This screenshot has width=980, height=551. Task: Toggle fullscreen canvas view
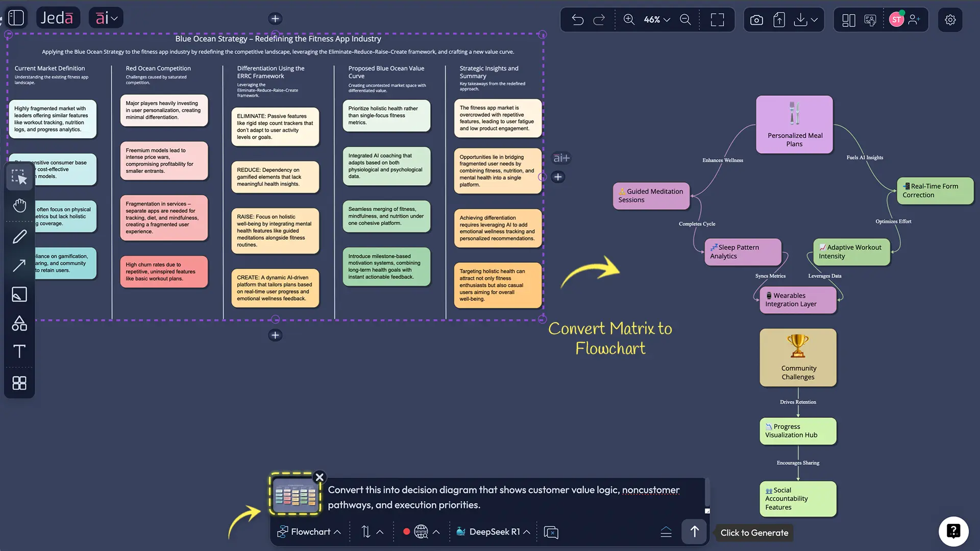coord(717,19)
